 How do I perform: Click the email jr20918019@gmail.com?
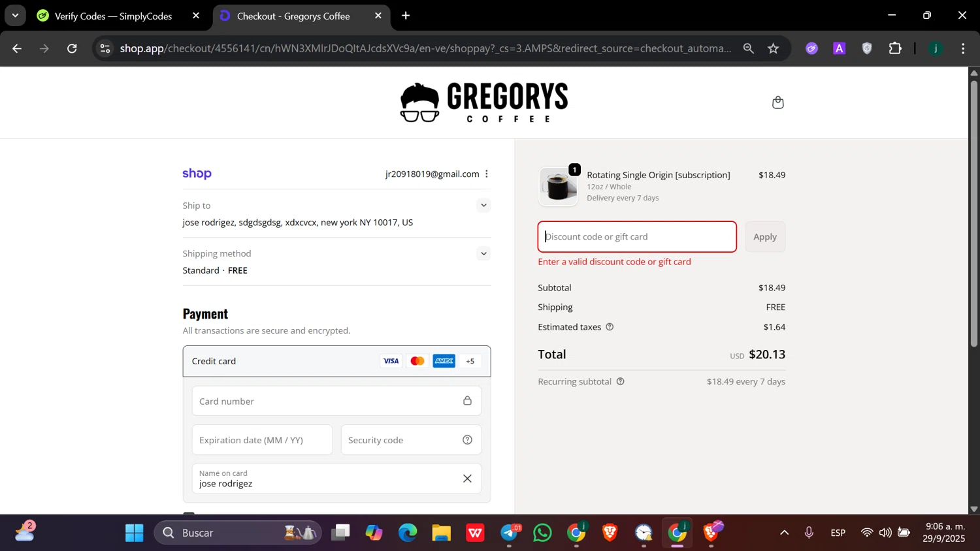click(433, 174)
